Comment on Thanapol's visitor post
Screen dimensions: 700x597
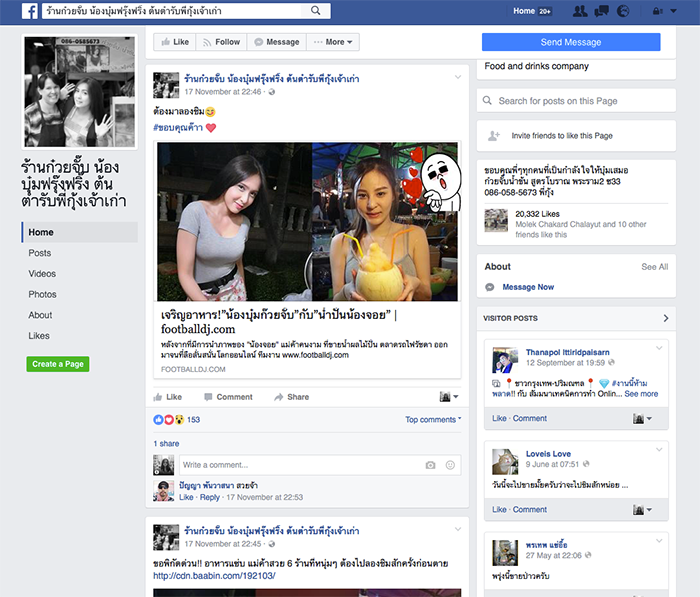529,418
